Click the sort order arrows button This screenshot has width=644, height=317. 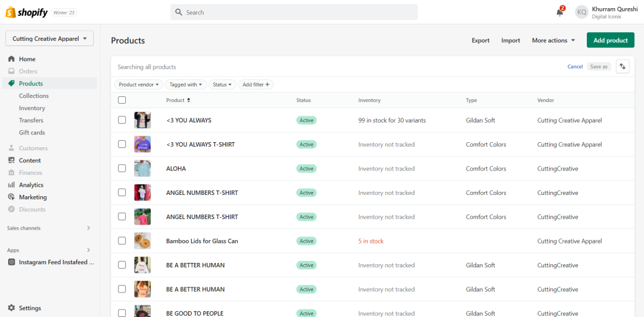[x=623, y=67]
